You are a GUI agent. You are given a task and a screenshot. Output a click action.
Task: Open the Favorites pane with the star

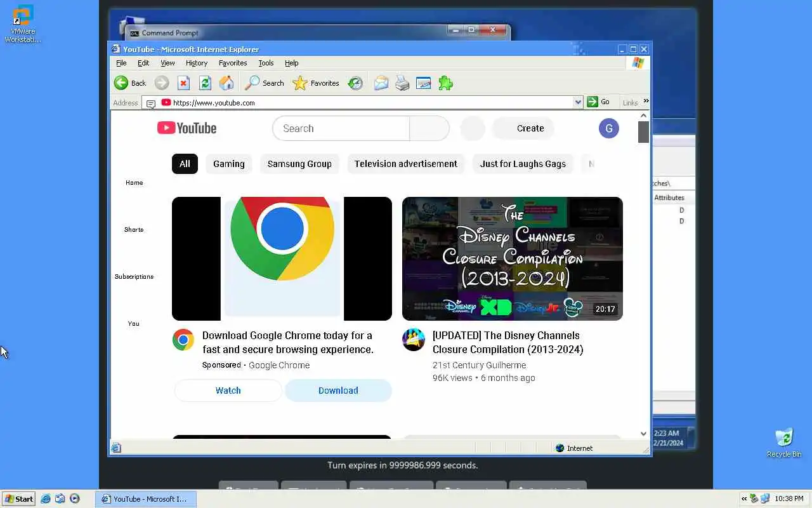pyautogui.click(x=316, y=83)
